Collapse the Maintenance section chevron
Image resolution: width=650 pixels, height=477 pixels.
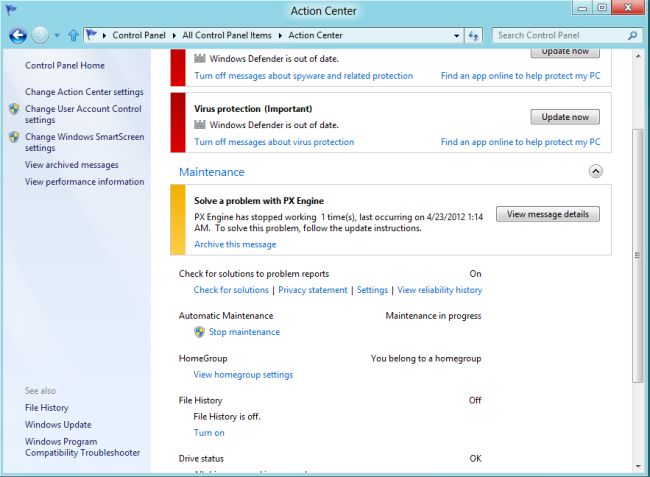point(596,171)
